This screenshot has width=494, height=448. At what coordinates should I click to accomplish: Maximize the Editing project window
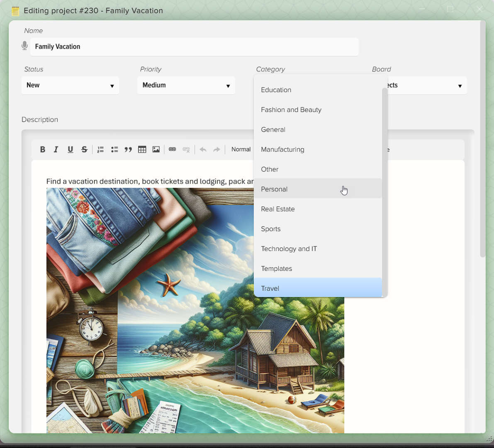[450, 9]
